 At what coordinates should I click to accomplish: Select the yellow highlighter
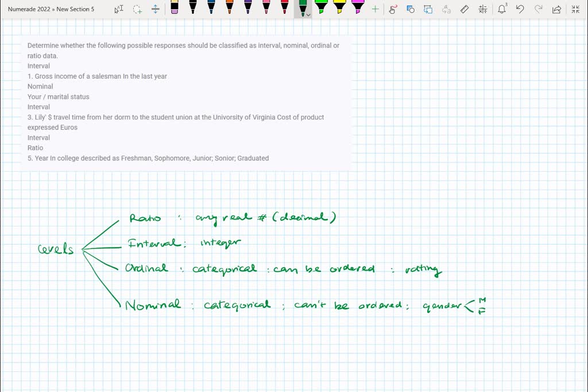[339, 9]
